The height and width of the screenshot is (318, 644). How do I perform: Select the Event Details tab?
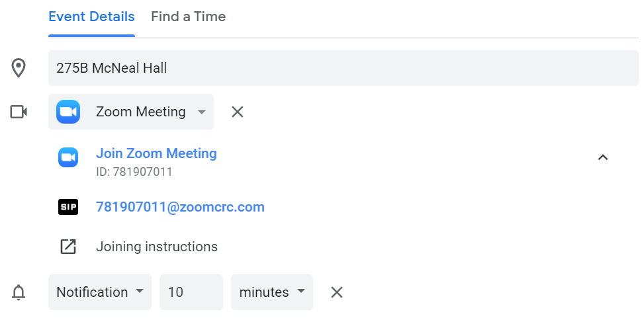click(91, 17)
